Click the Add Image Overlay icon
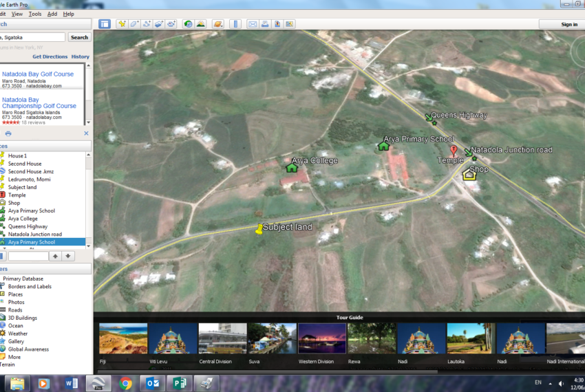 pyautogui.click(x=159, y=24)
